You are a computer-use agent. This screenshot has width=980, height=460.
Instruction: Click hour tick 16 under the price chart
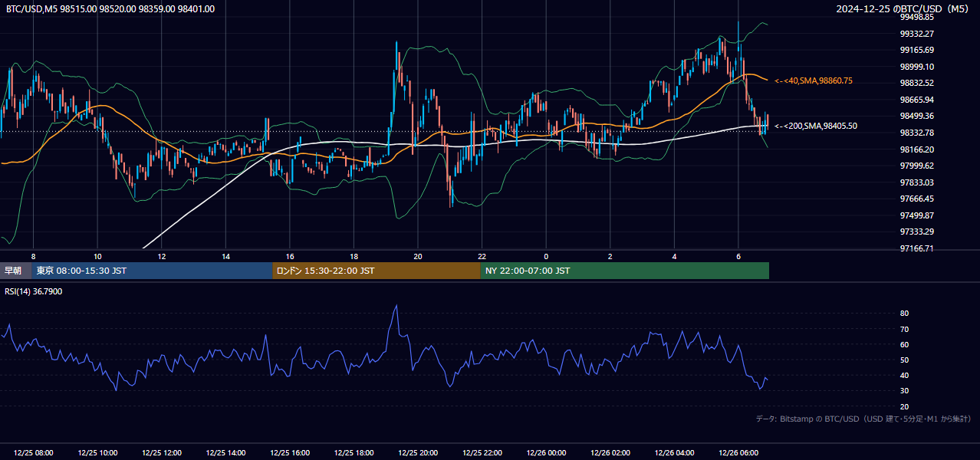(290, 256)
